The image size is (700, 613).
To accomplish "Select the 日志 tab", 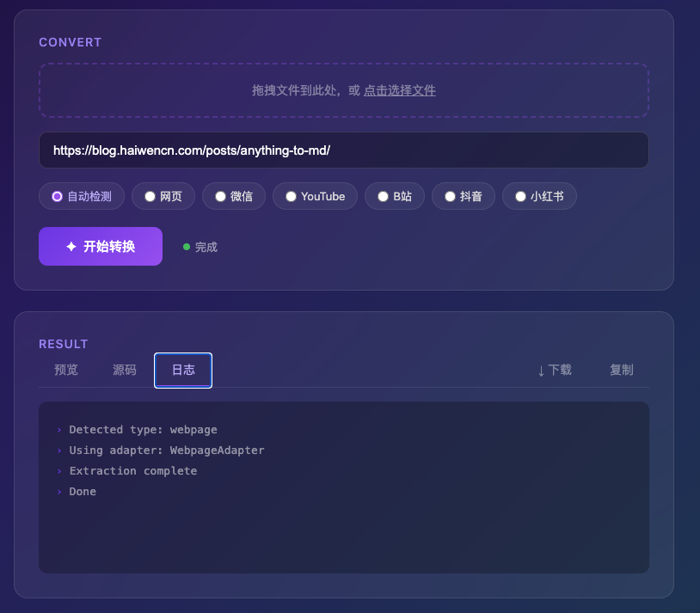I will click(x=183, y=370).
